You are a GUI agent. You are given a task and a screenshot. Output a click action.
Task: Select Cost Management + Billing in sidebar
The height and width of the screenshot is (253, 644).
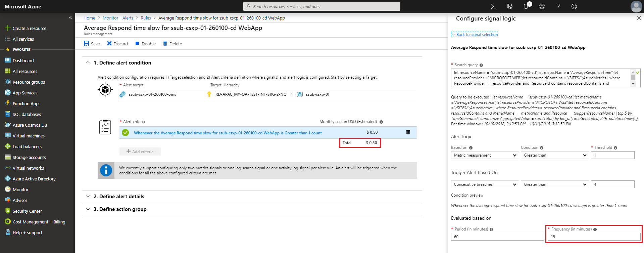[39, 222]
